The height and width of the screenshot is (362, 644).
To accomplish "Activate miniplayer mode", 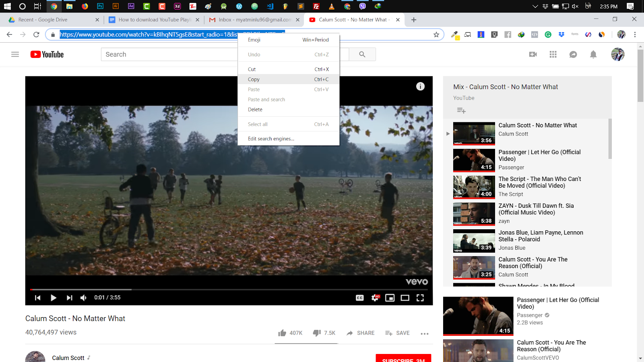I will click(390, 298).
